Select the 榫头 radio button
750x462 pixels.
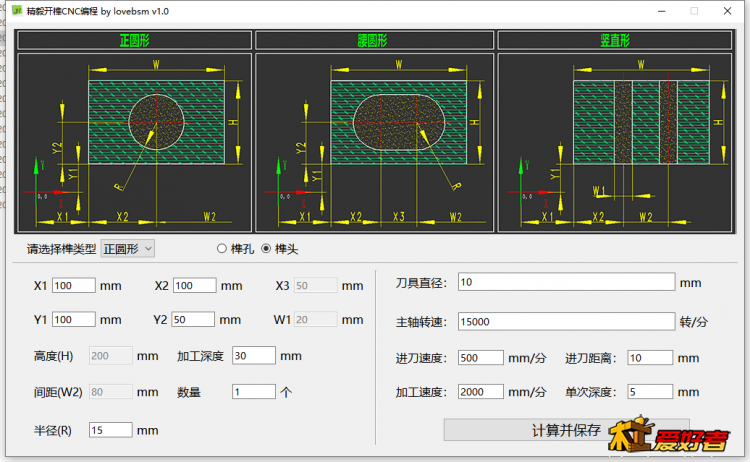point(266,249)
